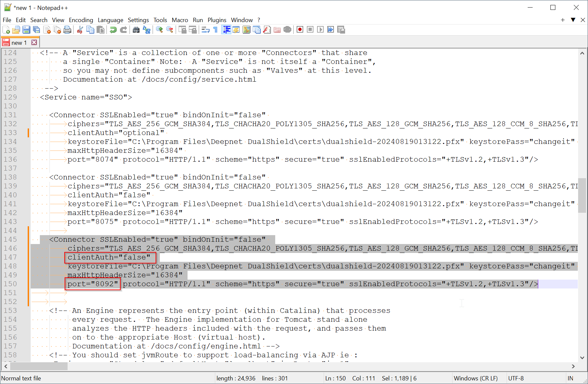Toggle Show All Characters pilcrow button
The width and height of the screenshot is (588, 384).
click(x=216, y=30)
